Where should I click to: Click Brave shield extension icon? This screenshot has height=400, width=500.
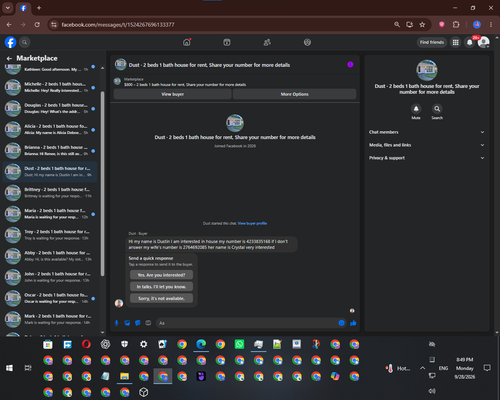442,25
